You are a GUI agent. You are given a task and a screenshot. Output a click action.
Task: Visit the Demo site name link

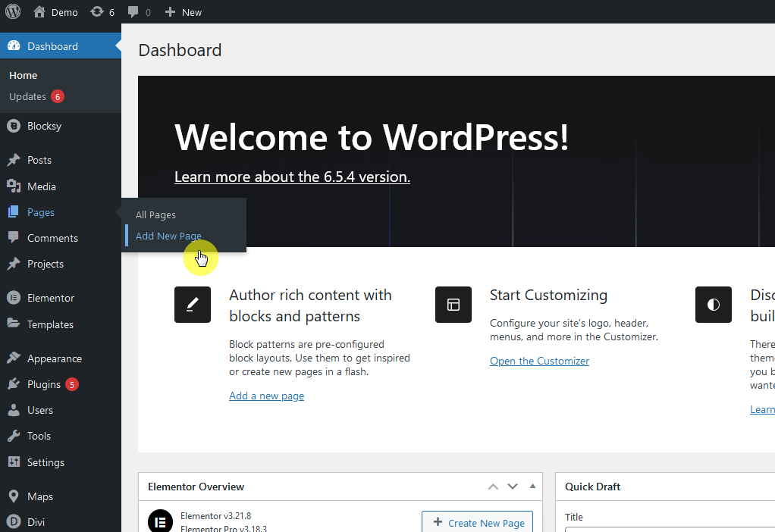coord(64,12)
